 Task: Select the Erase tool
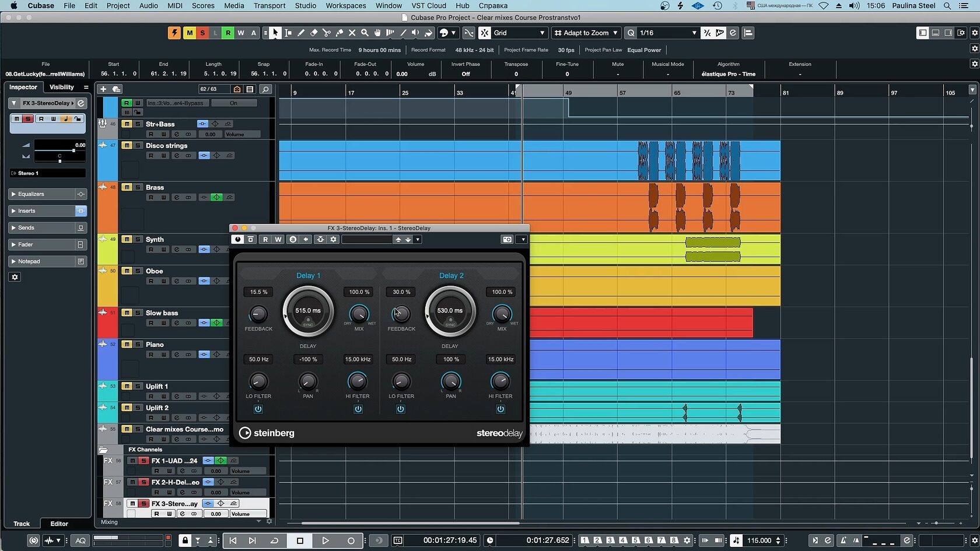(x=314, y=33)
